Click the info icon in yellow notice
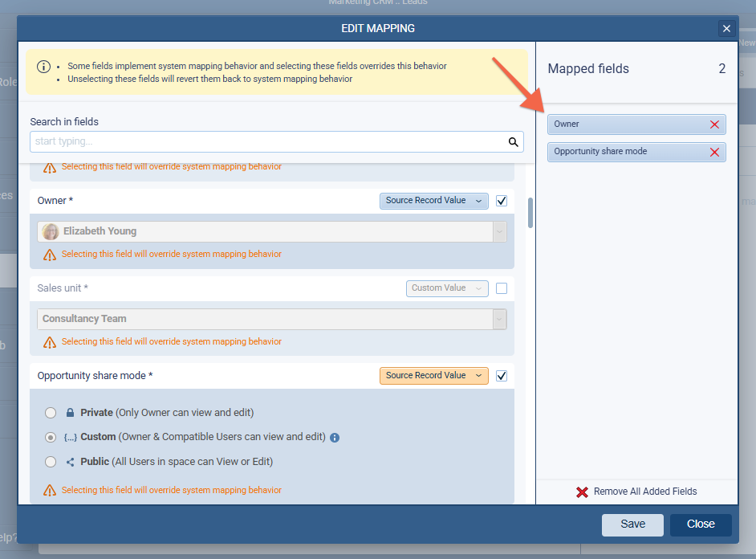756x559 pixels. (43, 67)
